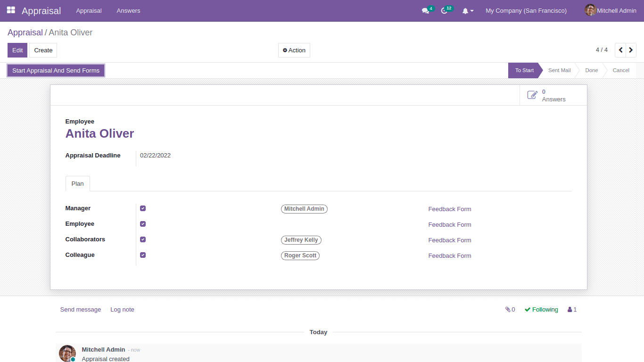
Task: Click Start Appraisal And Send Forms
Action: 55,70
